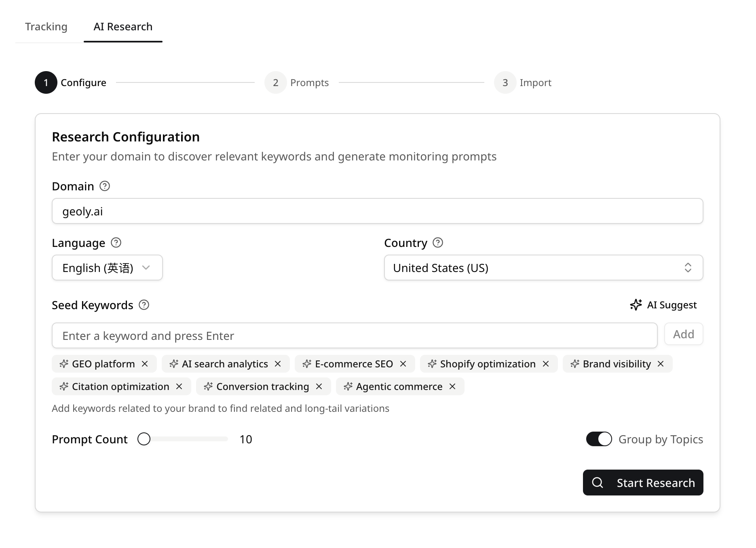Remove the AI search analytics keyword

[278, 364]
